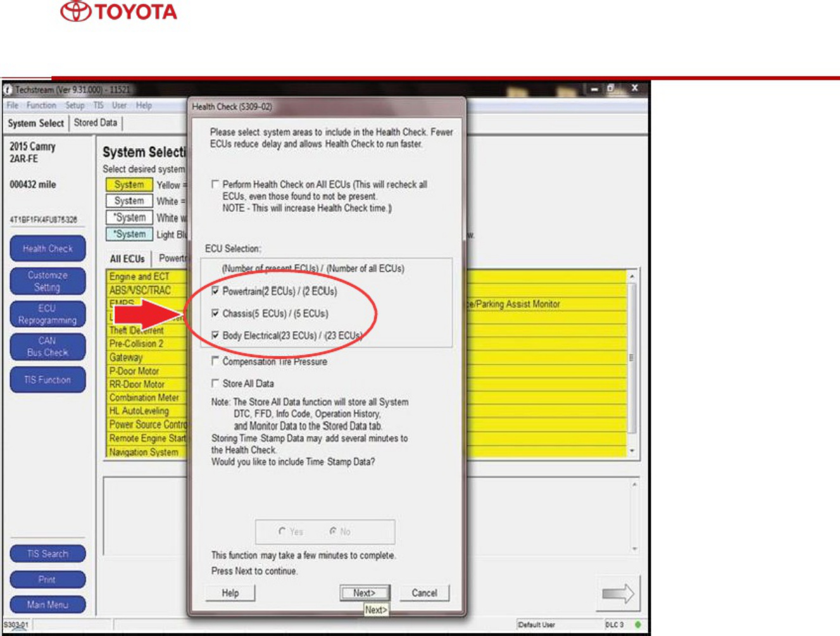This screenshot has height=636, width=840.
Task: Uncheck the Chassis (5 ECUs) checkbox
Action: [x=215, y=313]
